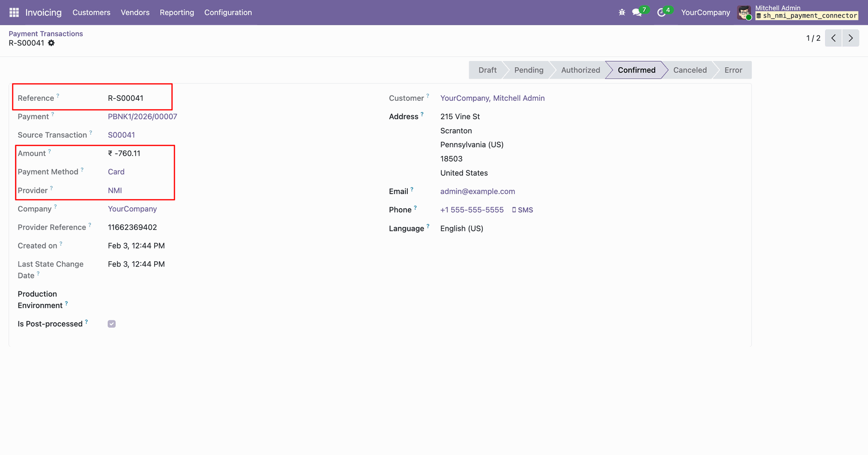868x455 pixels.
Task: Click phone number +1 555-555-5555
Action: (x=472, y=210)
